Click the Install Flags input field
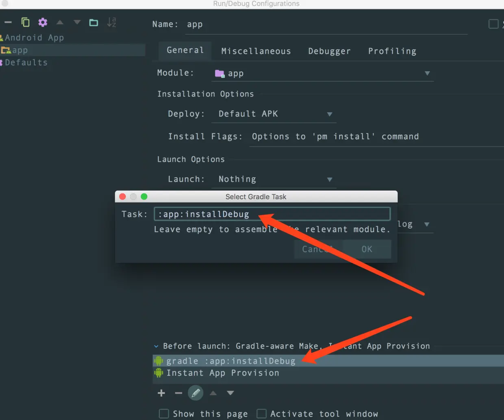The width and height of the screenshot is (504, 420). pos(377,137)
